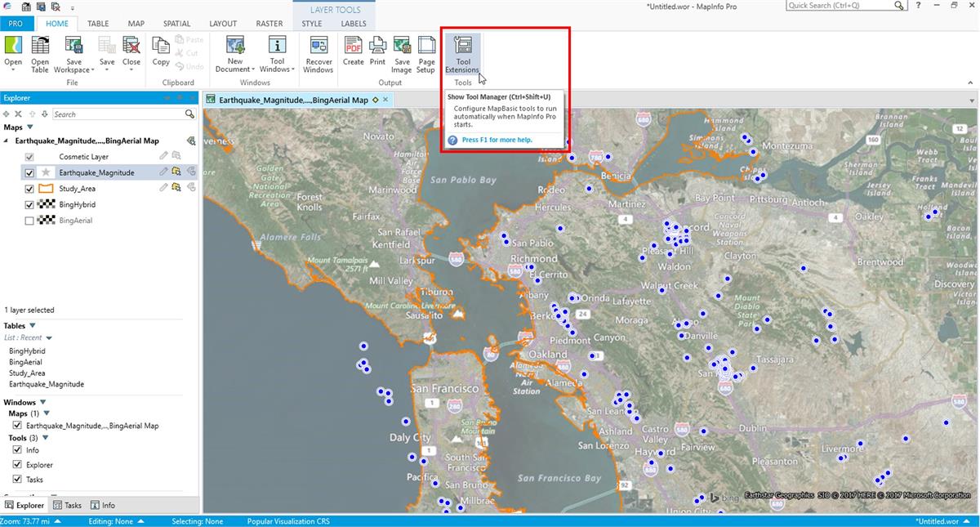Open the Editing layer dropdown in status bar

point(141,521)
